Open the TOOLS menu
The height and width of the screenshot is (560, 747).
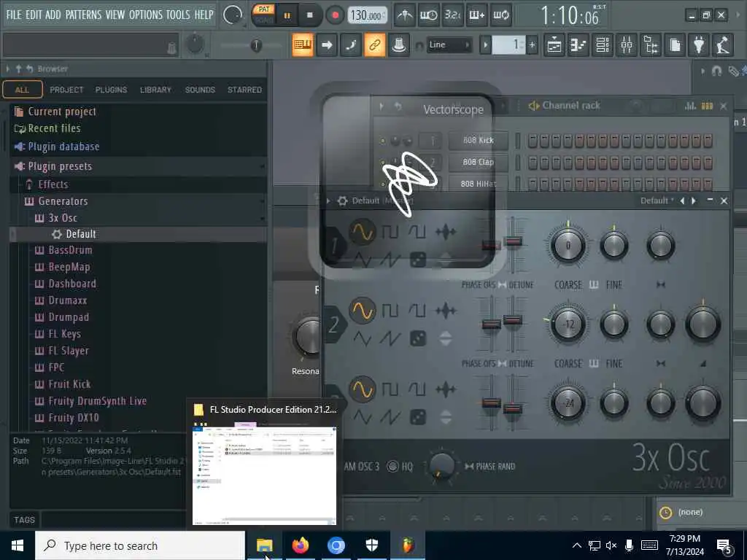pos(178,15)
